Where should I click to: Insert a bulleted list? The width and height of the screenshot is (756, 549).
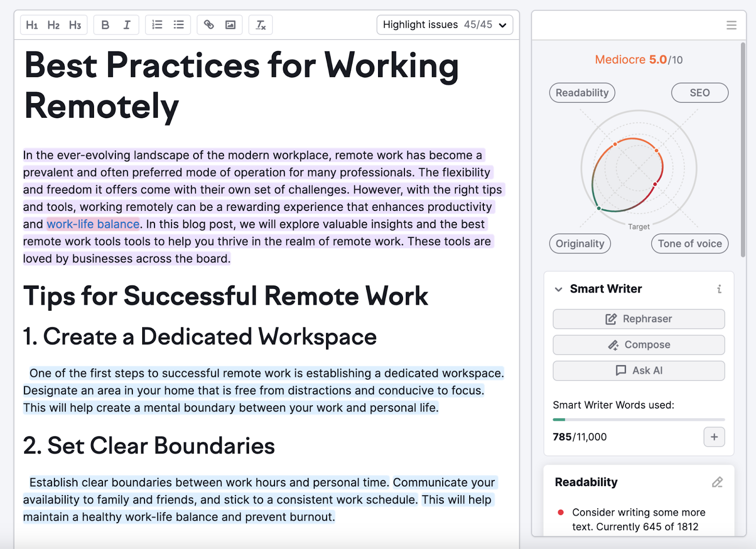tap(179, 25)
